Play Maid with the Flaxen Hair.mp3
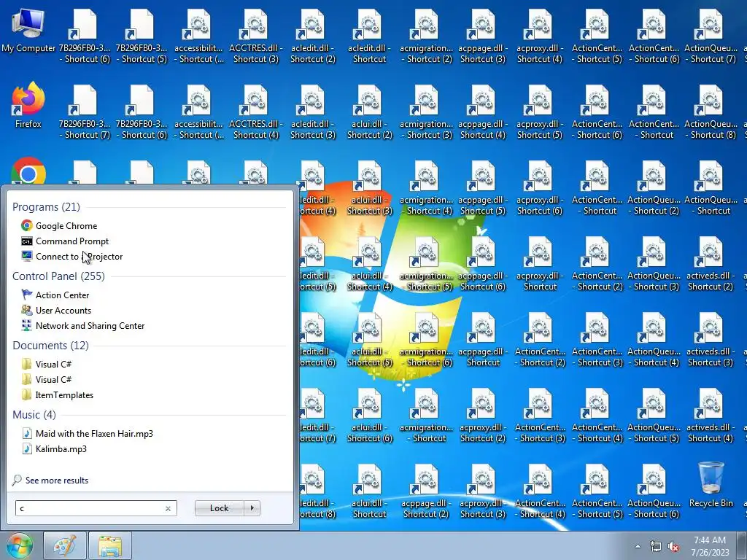 click(88, 433)
